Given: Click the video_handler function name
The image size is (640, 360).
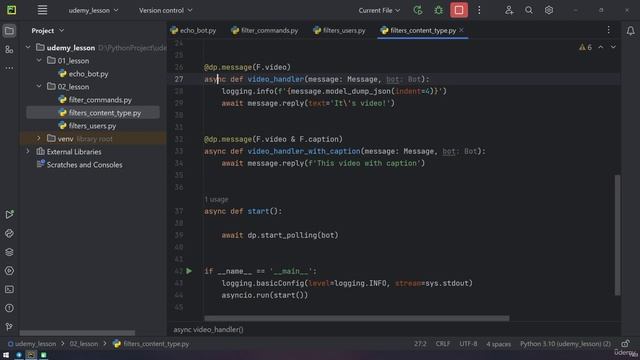Looking at the screenshot, I should coord(276,79).
